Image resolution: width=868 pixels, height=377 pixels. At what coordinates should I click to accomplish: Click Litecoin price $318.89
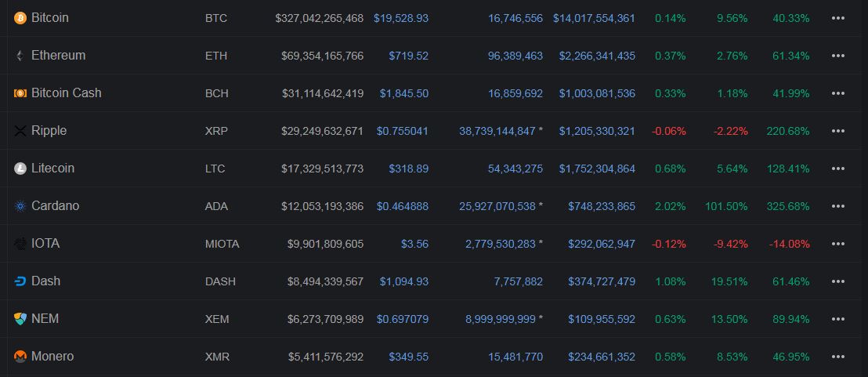(x=408, y=169)
